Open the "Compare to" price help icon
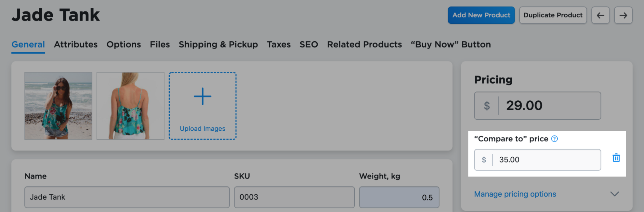The width and height of the screenshot is (644, 212). 554,139
